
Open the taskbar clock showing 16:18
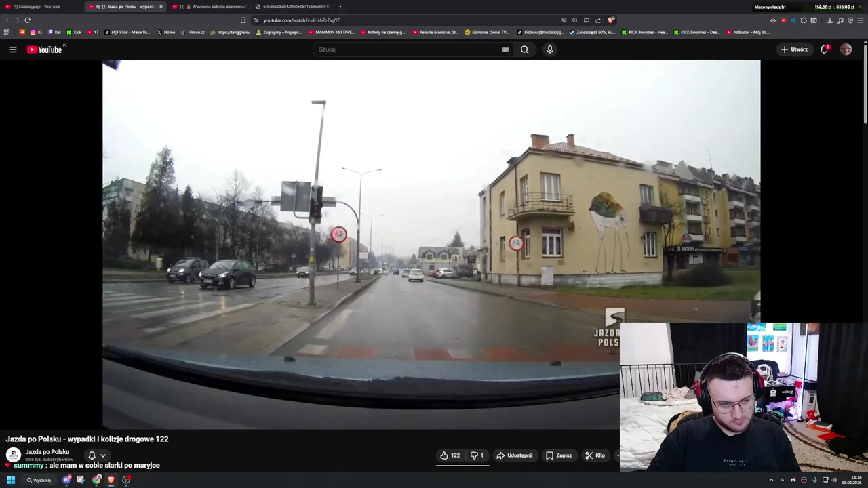click(x=852, y=480)
